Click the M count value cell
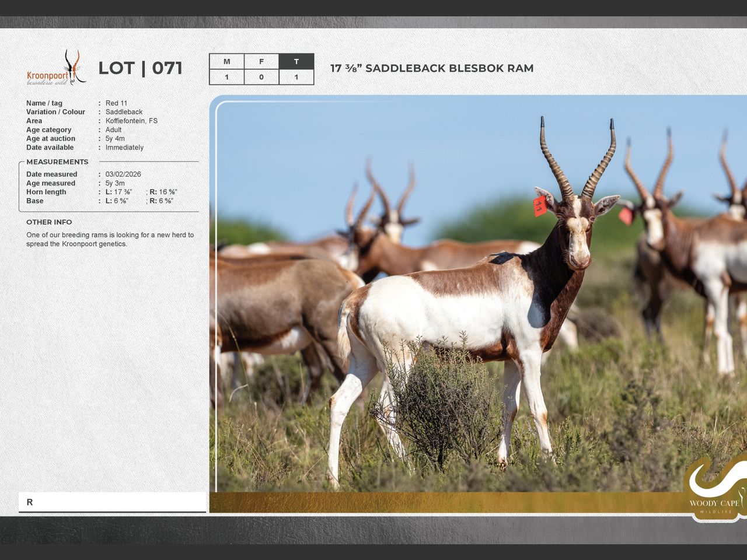This screenshot has height=560, width=747. (x=226, y=77)
